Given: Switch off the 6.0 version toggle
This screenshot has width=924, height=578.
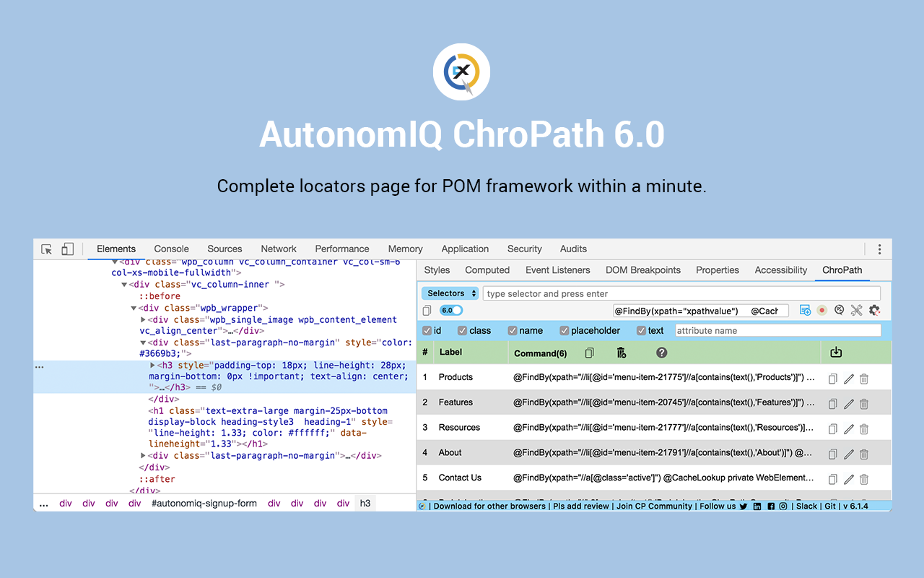Looking at the screenshot, I should (451, 311).
